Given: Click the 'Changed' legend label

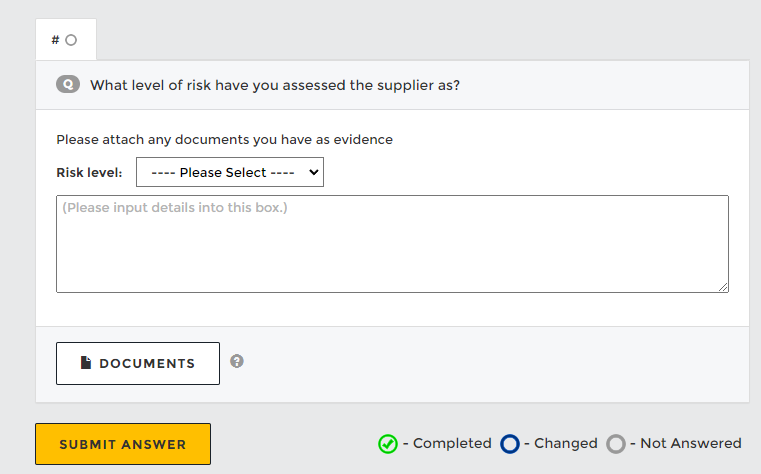Looking at the screenshot, I should pyautogui.click(x=565, y=443).
